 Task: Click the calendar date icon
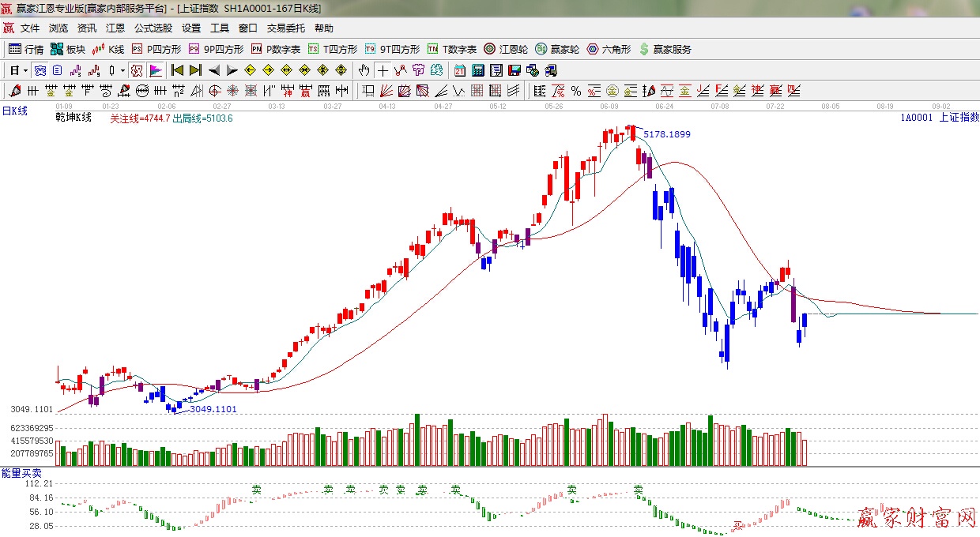[x=459, y=70]
